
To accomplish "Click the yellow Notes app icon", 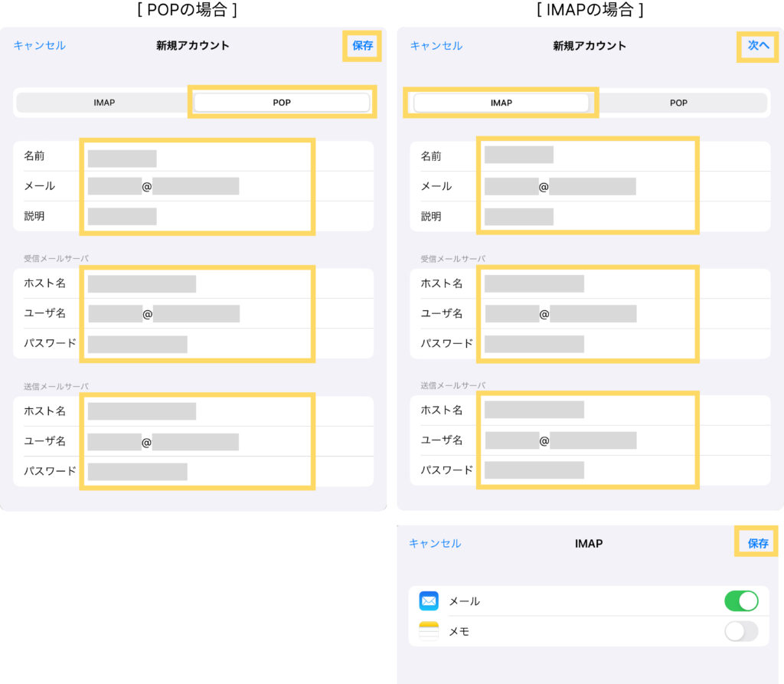I will coord(429,631).
